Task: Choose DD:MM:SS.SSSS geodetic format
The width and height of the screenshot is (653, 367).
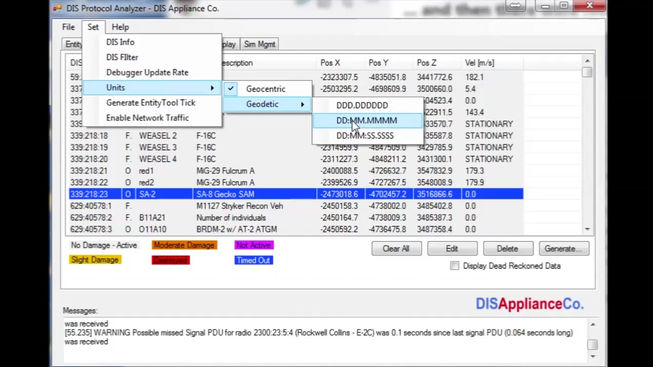Action: click(367, 135)
